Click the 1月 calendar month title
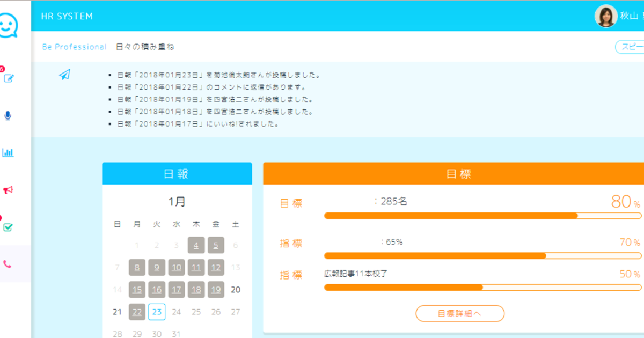This screenshot has width=644, height=338. pos(177,202)
